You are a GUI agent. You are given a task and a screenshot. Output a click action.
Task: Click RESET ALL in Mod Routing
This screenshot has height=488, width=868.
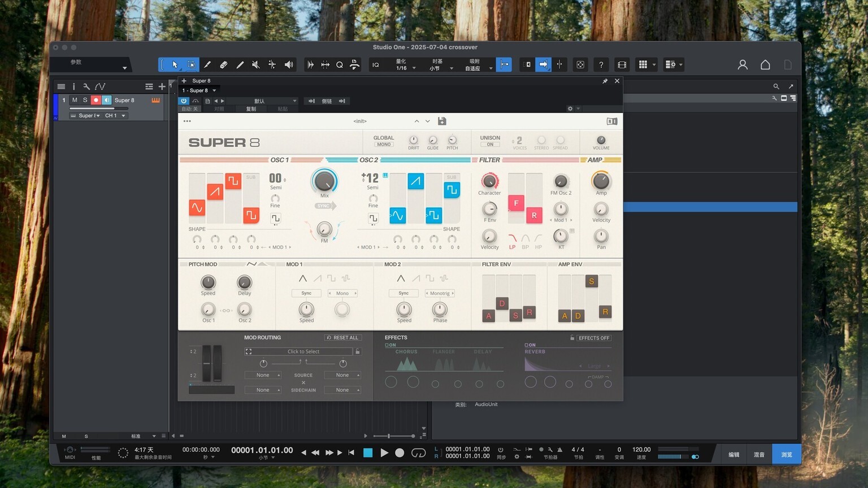point(343,338)
